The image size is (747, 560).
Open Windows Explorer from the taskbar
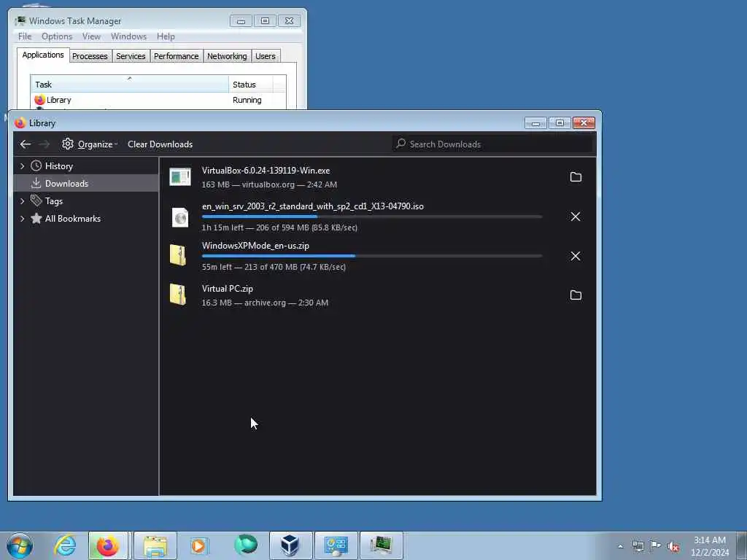(155, 545)
